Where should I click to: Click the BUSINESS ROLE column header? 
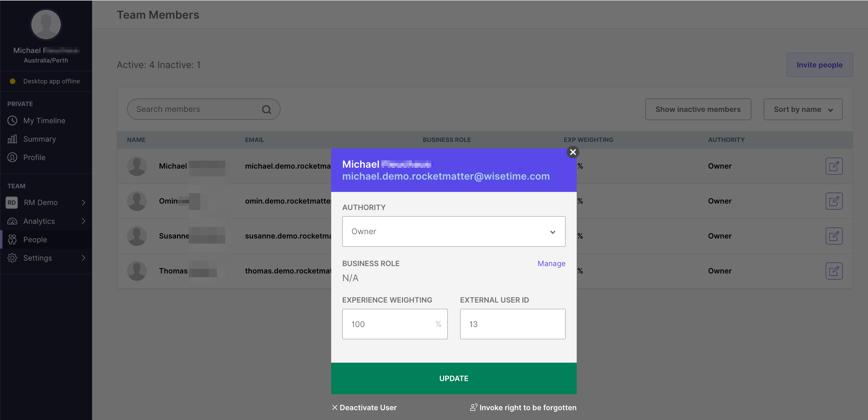447,140
